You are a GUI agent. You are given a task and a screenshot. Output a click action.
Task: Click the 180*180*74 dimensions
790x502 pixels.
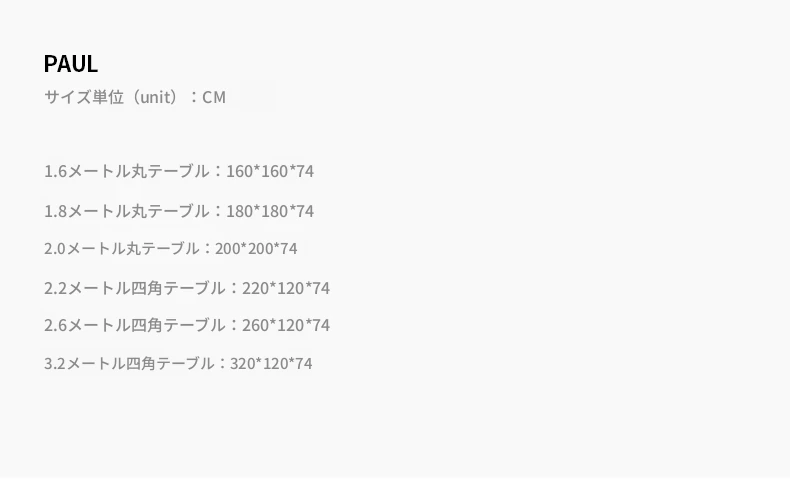tap(270, 211)
